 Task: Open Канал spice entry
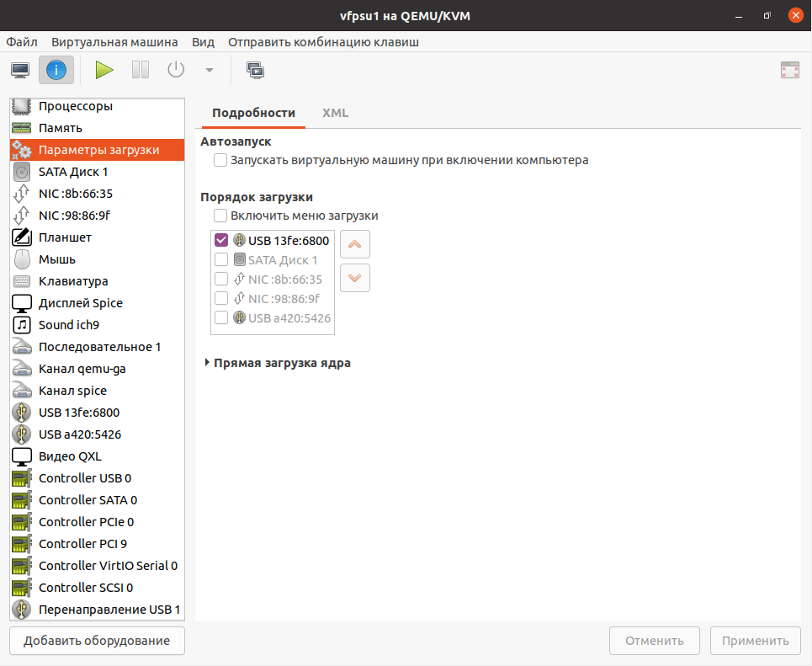[x=98, y=391]
